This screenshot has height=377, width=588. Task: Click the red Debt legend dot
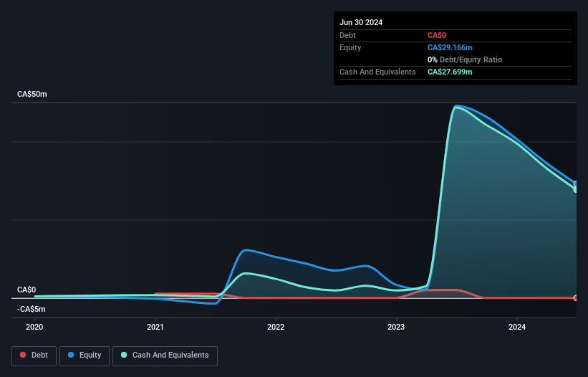click(23, 355)
